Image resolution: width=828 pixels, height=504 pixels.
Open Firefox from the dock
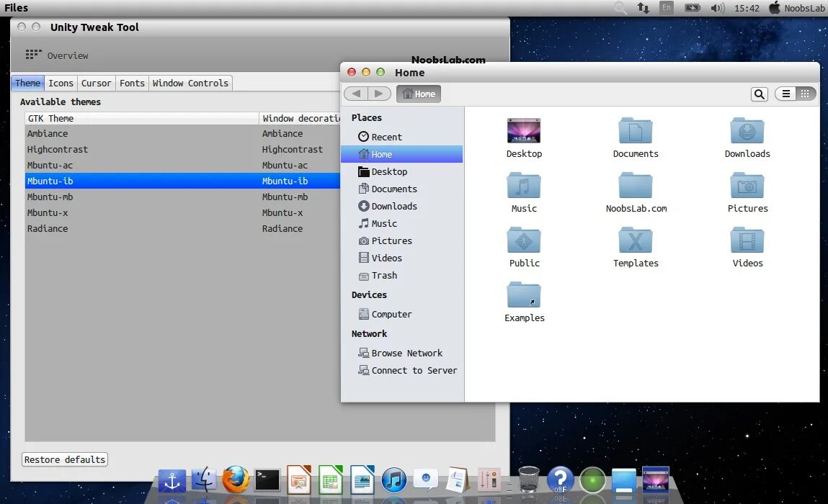click(x=236, y=480)
